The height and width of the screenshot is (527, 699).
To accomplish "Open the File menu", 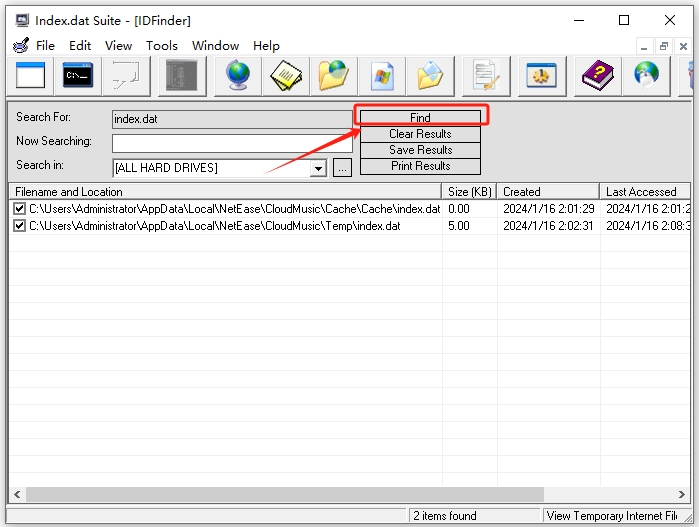I will 45,45.
